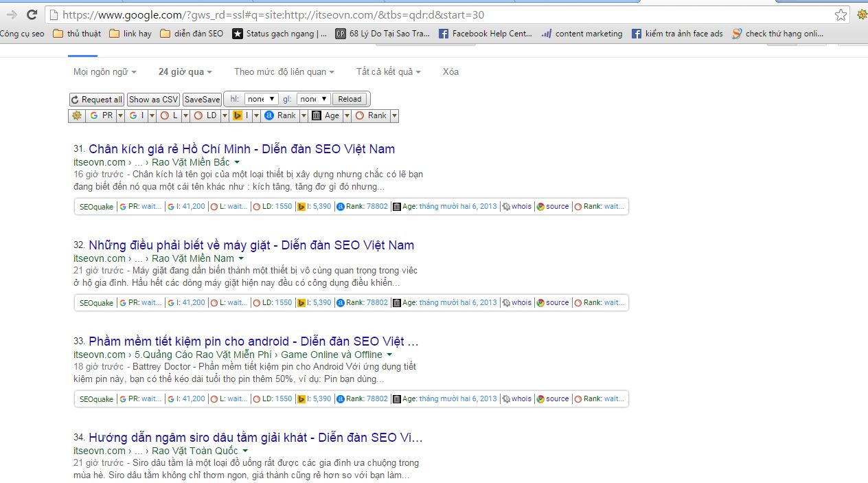Click the Show as CSV button

tap(153, 100)
